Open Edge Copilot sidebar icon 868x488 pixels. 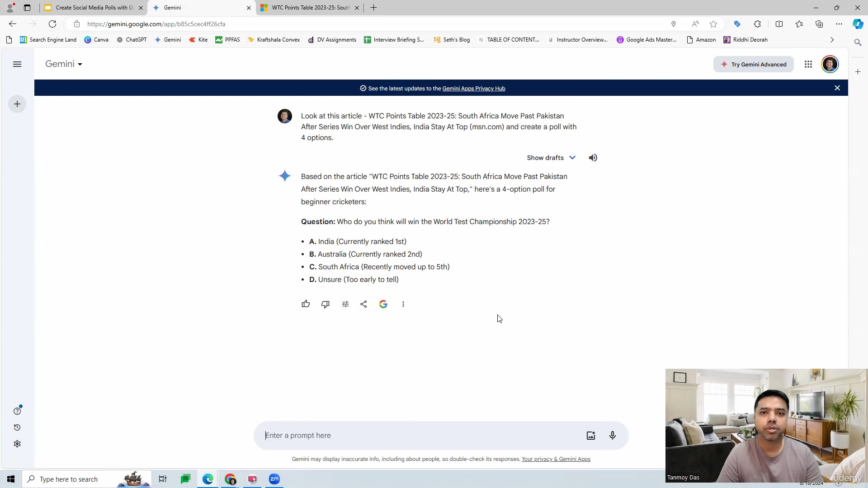[858, 24]
